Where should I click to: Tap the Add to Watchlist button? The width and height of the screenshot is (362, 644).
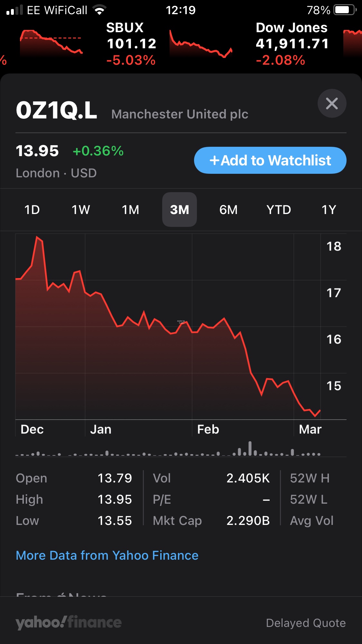tap(270, 160)
